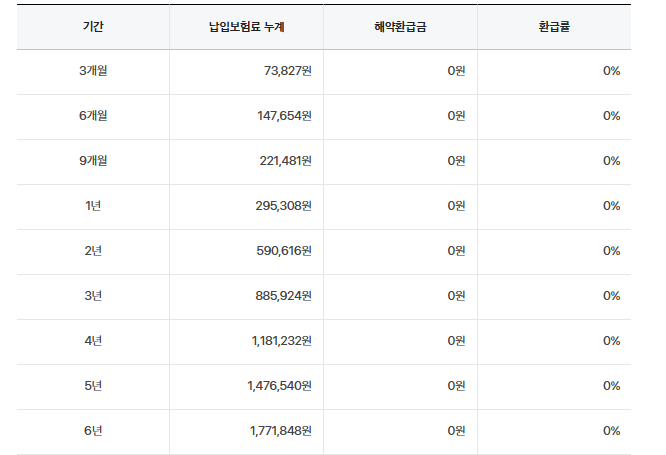Click the 885,924원 premium value
The height and width of the screenshot is (455, 666).
(x=284, y=296)
